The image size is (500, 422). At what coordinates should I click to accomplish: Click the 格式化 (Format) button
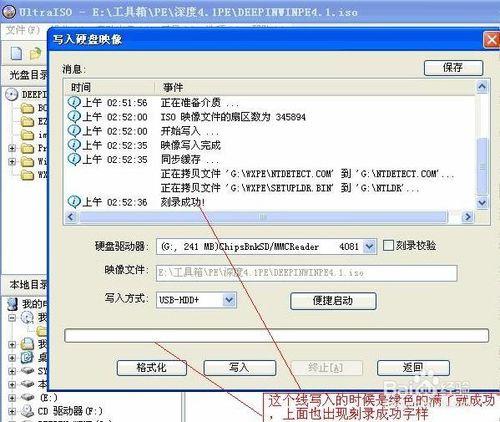152,368
